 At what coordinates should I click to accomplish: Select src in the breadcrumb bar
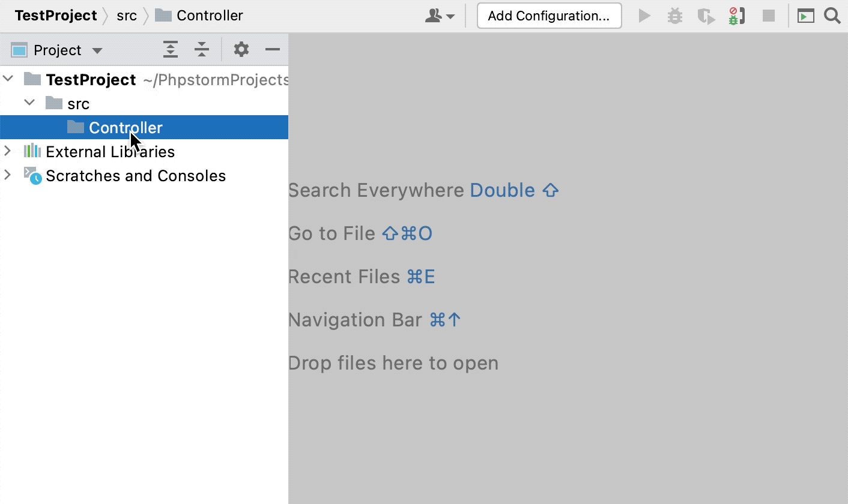(127, 16)
